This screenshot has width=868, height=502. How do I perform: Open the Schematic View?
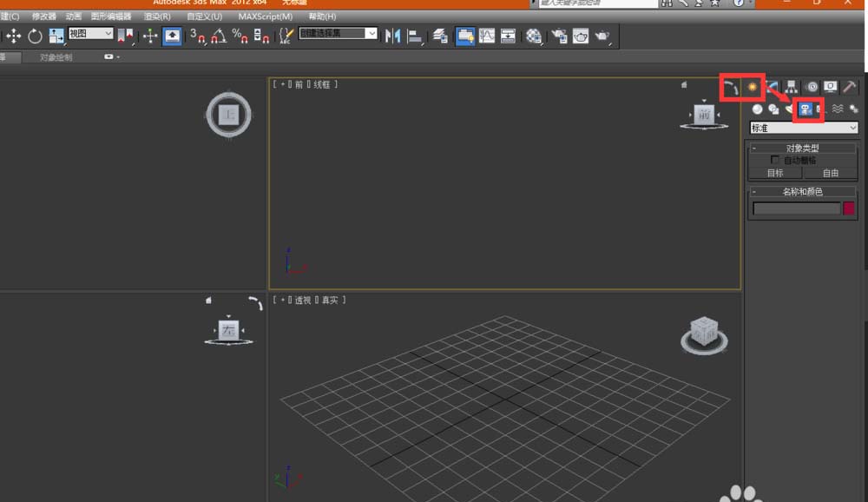pyautogui.click(x=508, y=36)
